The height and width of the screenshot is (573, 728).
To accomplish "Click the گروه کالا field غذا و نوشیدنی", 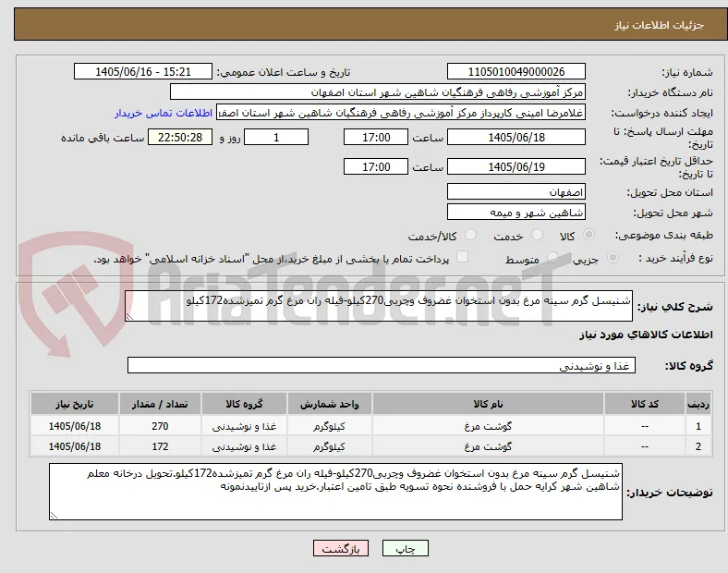I will 382,365.
